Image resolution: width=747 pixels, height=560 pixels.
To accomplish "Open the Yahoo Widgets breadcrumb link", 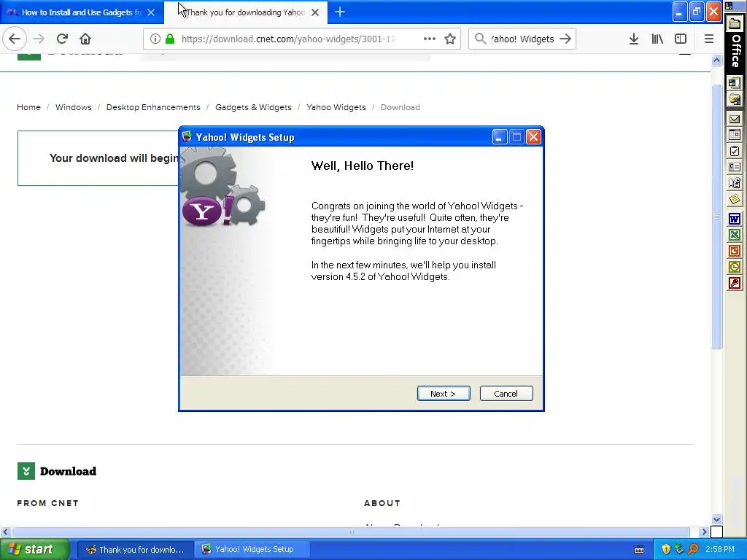I will point(336,107).
